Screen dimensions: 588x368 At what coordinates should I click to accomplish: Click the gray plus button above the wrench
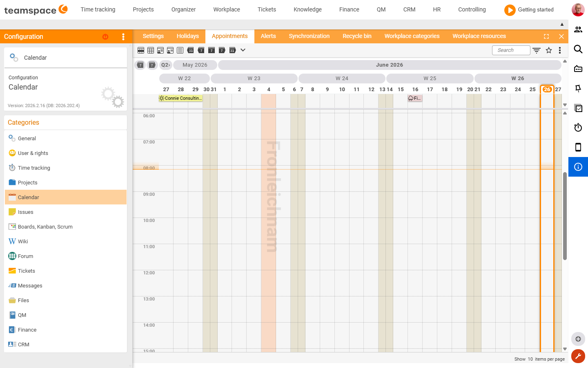578,339
